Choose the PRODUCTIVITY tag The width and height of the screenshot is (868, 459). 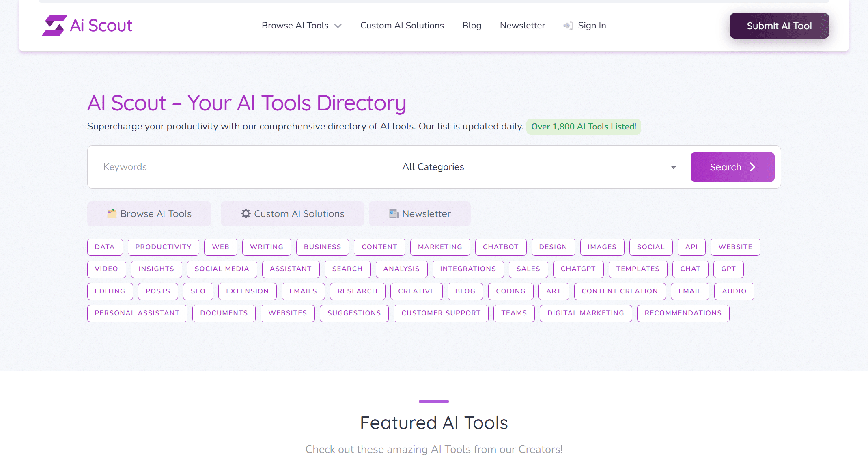pyautogui.click(x=163, y=247)
